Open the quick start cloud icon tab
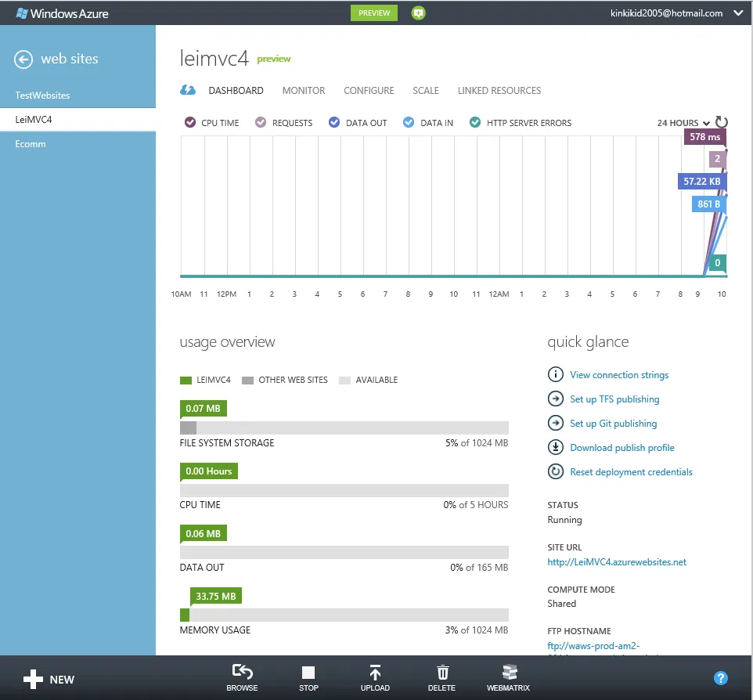 point(188,90)
